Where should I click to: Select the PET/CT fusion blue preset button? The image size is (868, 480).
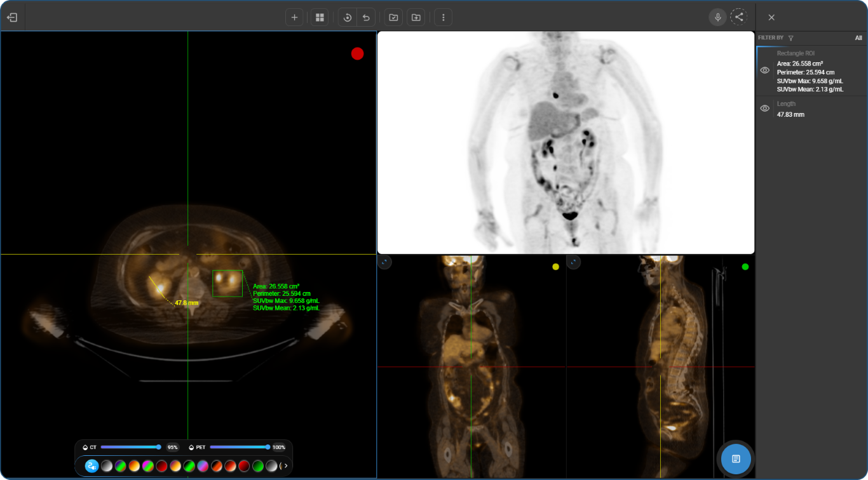coord(92,466)
